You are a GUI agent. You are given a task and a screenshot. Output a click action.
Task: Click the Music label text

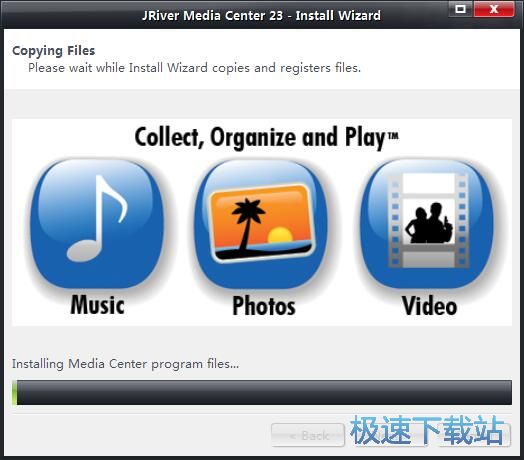pyautogui.click(x=97, y=305)
